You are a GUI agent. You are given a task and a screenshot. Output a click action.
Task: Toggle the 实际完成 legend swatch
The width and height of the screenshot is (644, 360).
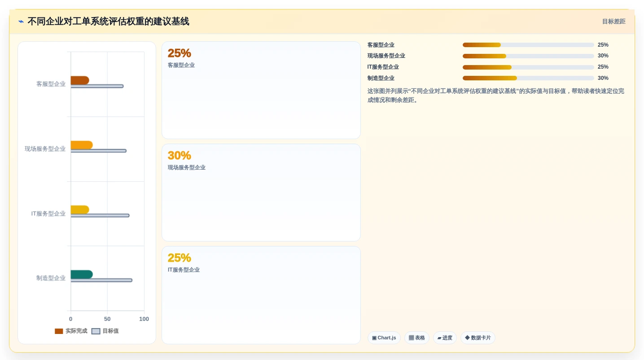click(59, 331)
